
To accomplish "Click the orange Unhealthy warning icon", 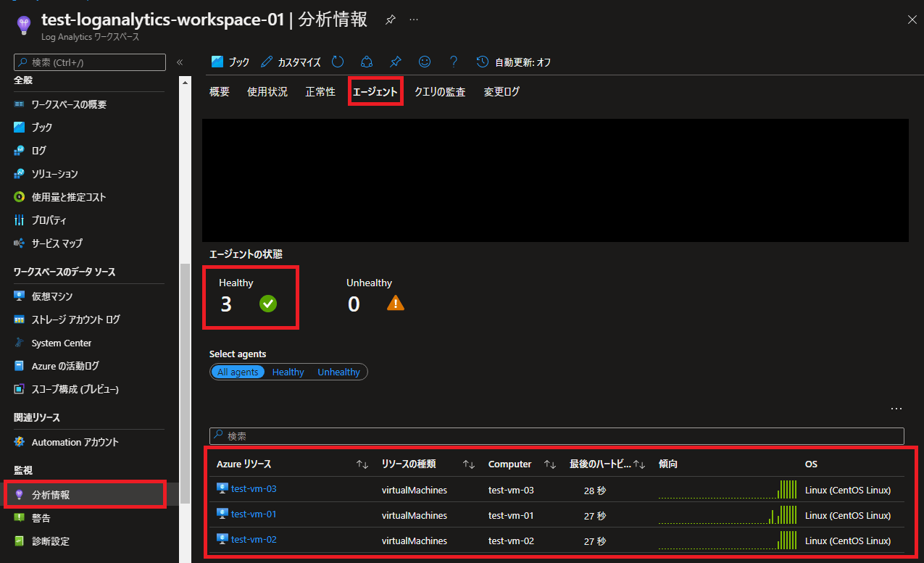I will 396,304.
